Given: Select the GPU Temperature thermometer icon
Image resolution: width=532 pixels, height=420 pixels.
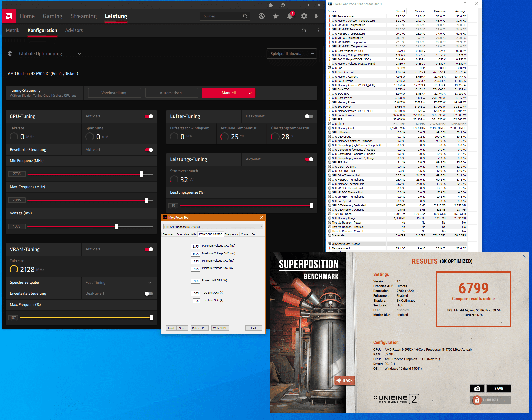Looking at the screenshot, I should 330,16.
